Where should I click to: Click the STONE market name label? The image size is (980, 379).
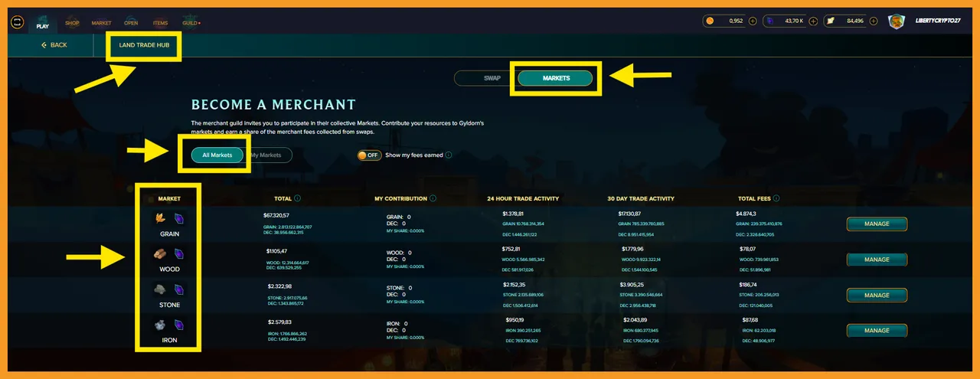pyautogui.click(x=169, y=305)
